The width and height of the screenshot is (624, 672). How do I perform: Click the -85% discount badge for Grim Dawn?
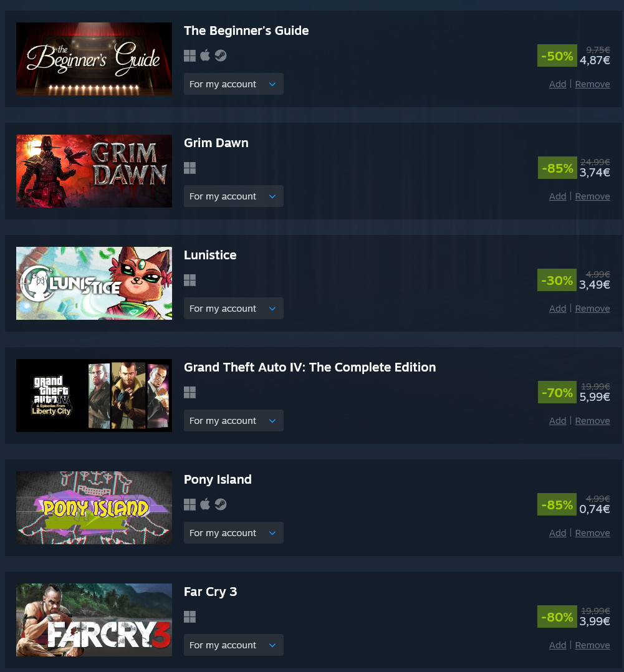pos(557,168)
